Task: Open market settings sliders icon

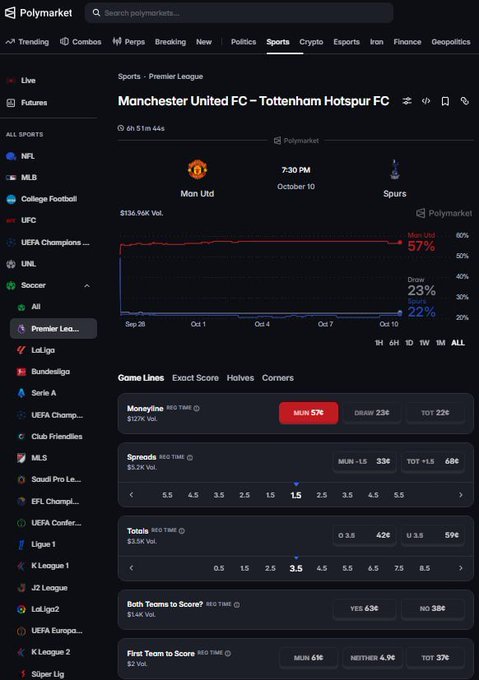Action: click(407, 101)
